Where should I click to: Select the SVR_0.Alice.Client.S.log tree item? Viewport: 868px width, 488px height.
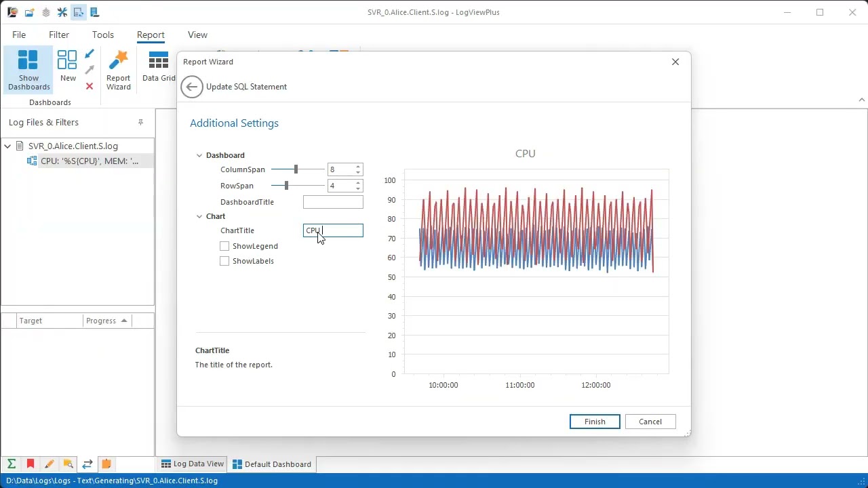(x=73, y=146)
